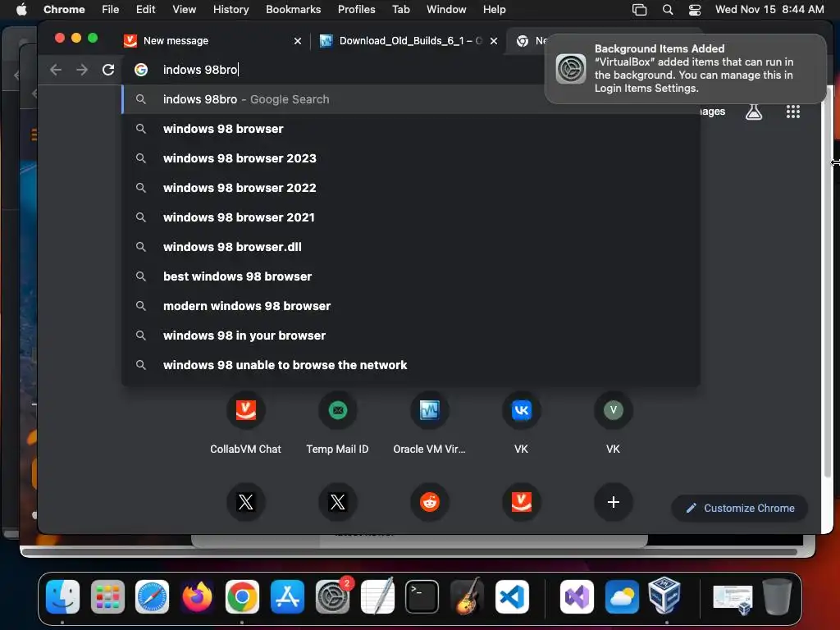The width and height of the screenshot is (840, 630).
Task: Click the Chrome forward arrow button
Action: [82, 70]
